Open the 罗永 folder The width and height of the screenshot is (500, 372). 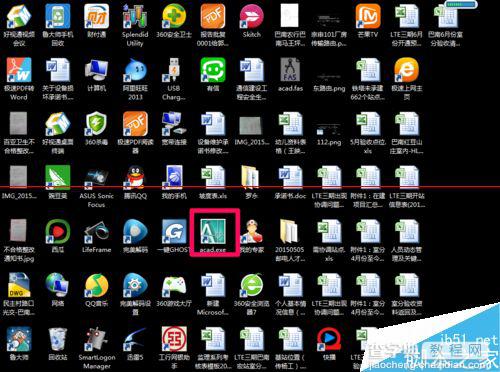[251, 177]
